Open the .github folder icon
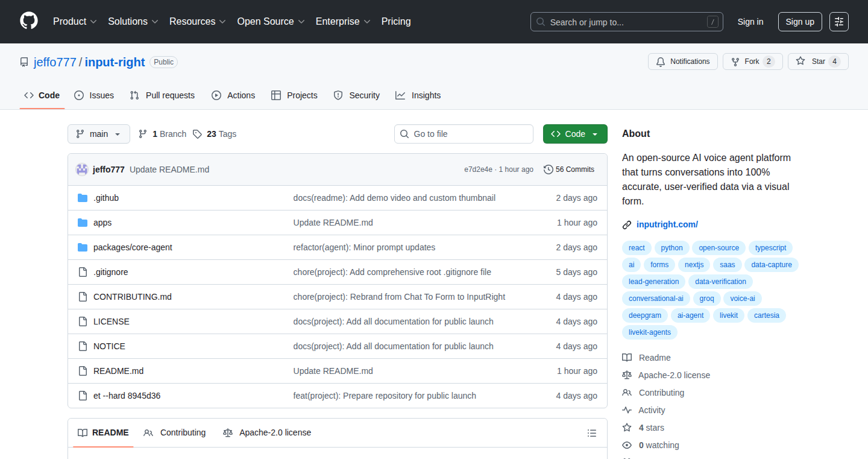868x459 pixels. [83, 198]
